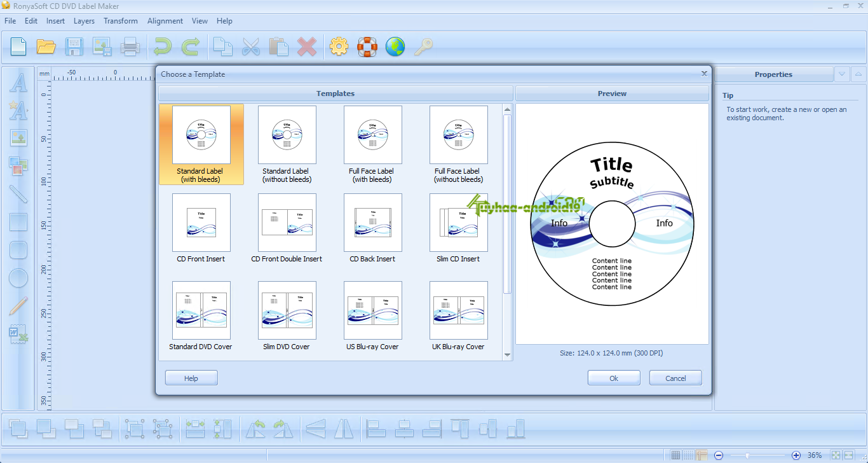Click the Copy icon in toolbar

[x=222, y=46]
